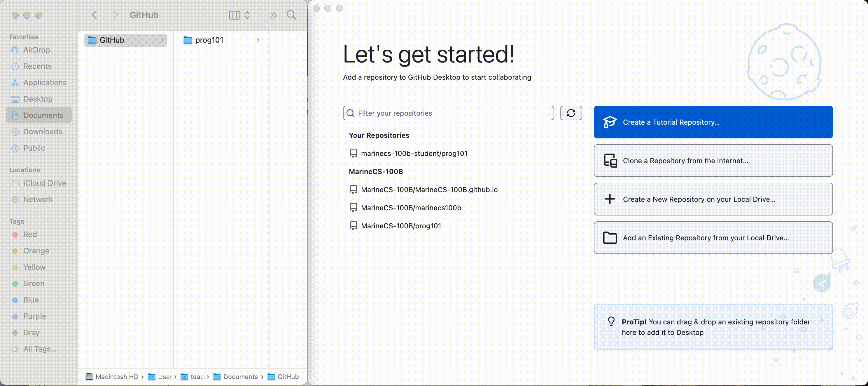Open Recents in Finder sidebar
This screenshot has width=868, height=386.
pos(39,66)
